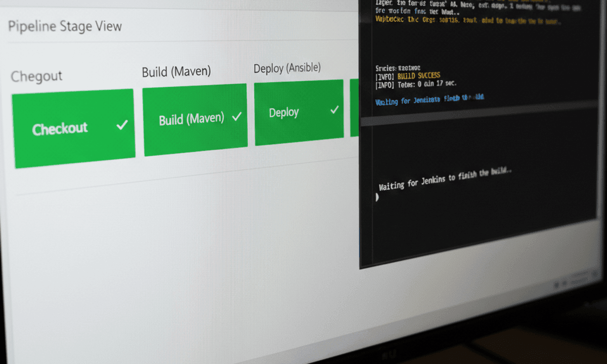
Task: Select the Deploy (Ansible) column header
Action: [287, 68]
